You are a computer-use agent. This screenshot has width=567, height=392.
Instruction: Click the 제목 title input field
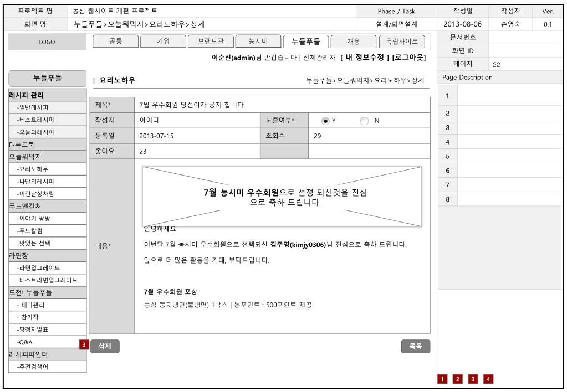pos(282,105)
